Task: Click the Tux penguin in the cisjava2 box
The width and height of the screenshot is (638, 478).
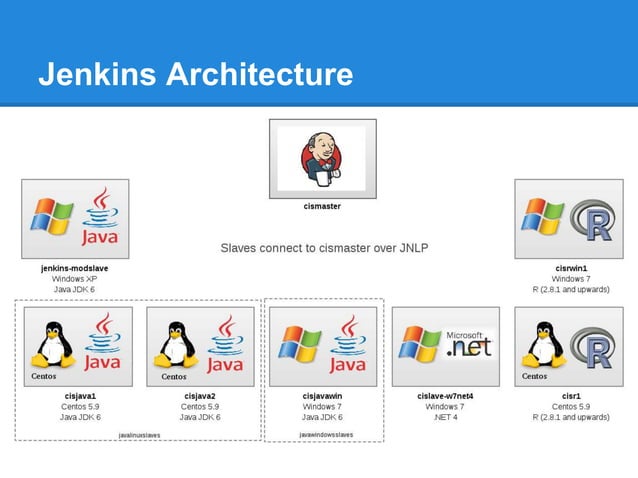Action: (x=176, y=344)
